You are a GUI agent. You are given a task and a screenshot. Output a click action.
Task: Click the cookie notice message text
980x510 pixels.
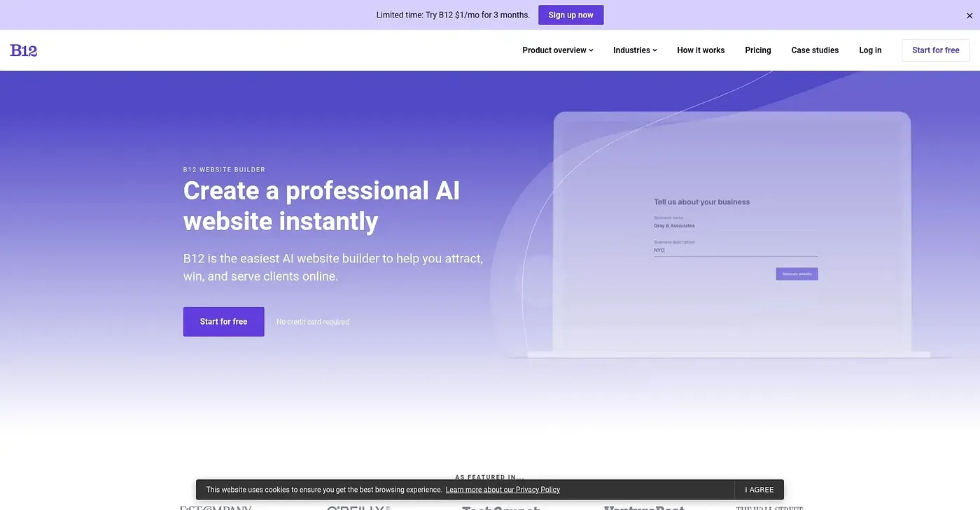tap(324, 490)
